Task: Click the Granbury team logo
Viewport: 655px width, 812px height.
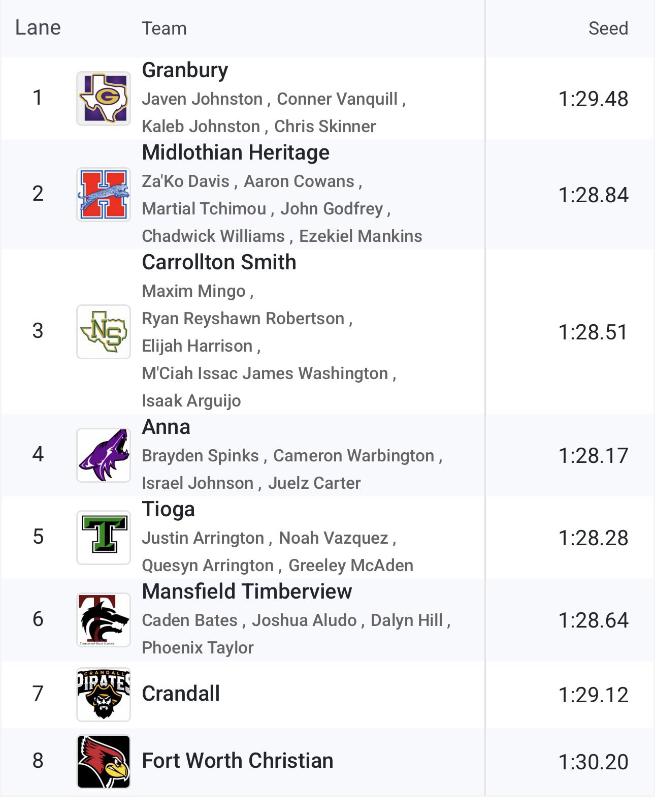Action: click(104, 99)
